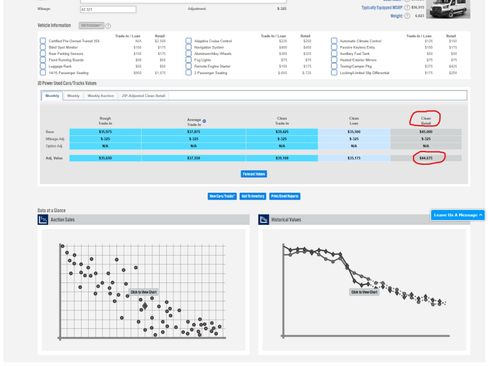Click the Rough Trade-In column header
488x366 pixels.
[105, 121]
